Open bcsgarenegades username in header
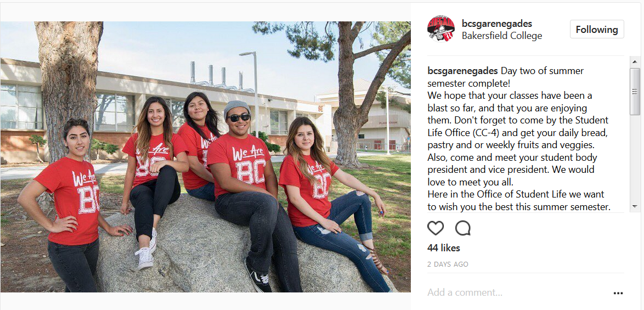The width and height of the screenshot is (644, 310). 497,24
